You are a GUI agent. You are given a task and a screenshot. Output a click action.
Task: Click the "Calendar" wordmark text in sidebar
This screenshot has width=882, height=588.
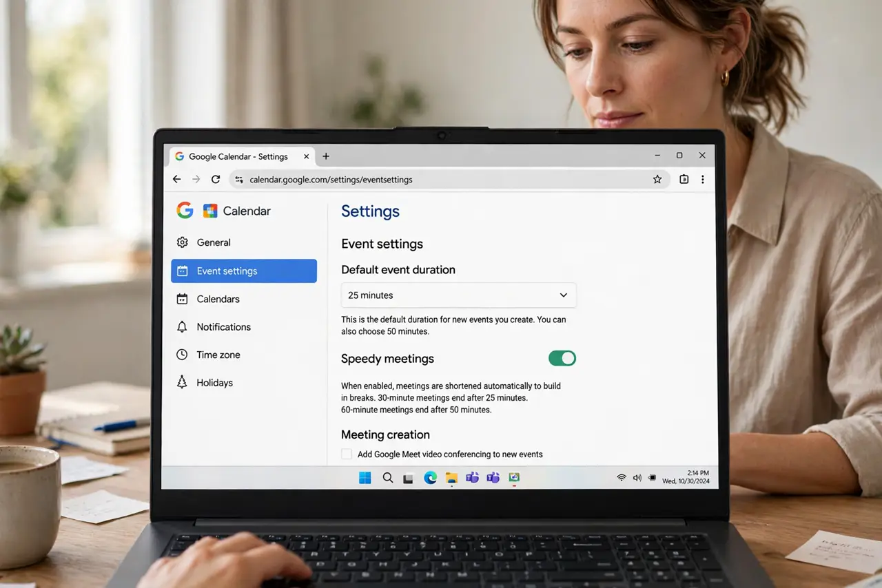click(247, 211)
